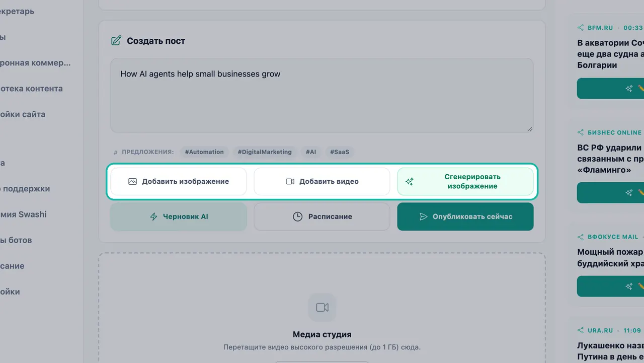644x363 pixels.
Task: Generate an image via Сгенерировать изображение
Action: [465, 181]
